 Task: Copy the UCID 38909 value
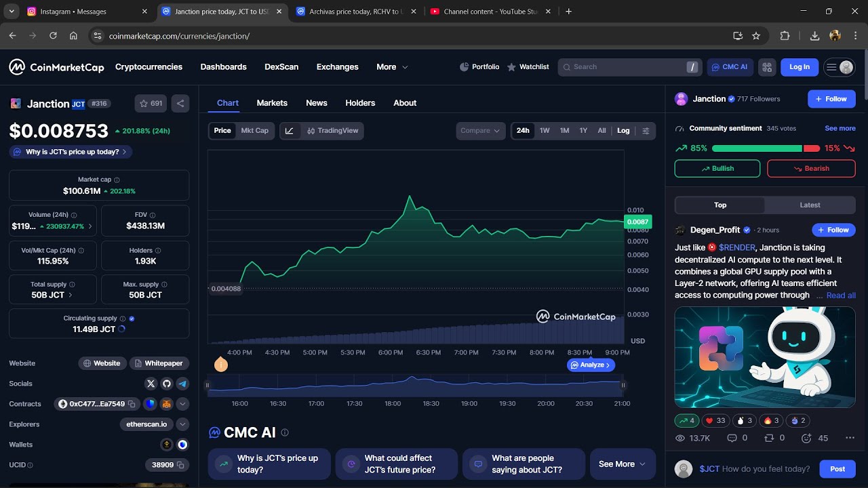pos(180,465)
